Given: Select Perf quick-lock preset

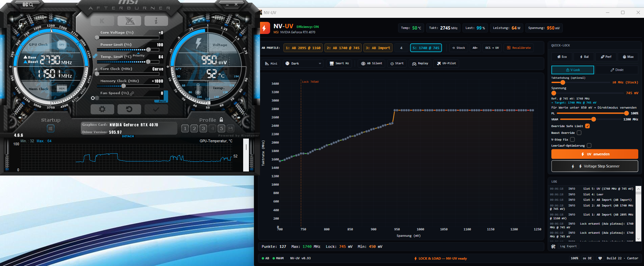Looking at the screenshot, I should (x=606, y=57).
